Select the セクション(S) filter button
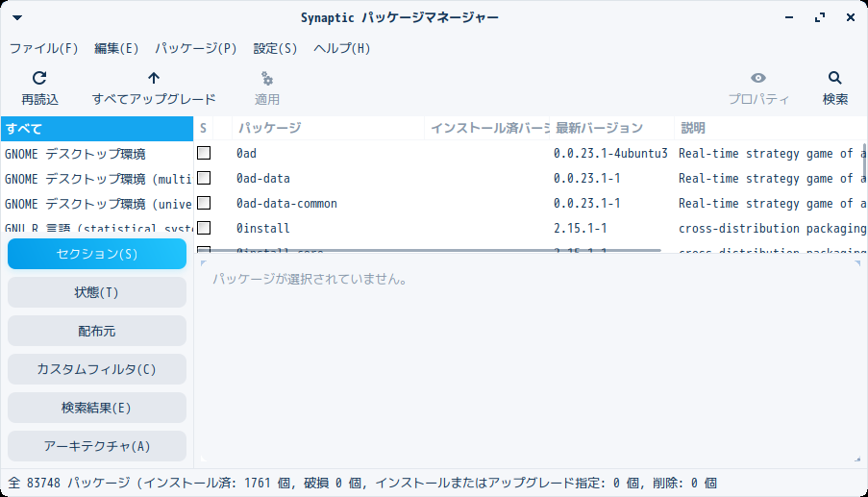The width and height of the screenshot is (868, 497). pos(97,254)
